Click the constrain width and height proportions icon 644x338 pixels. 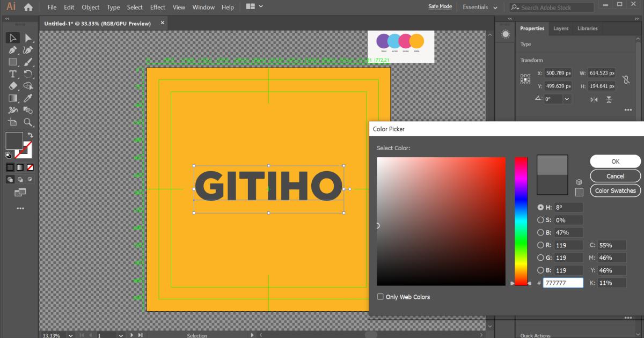[x=625, y=79]
